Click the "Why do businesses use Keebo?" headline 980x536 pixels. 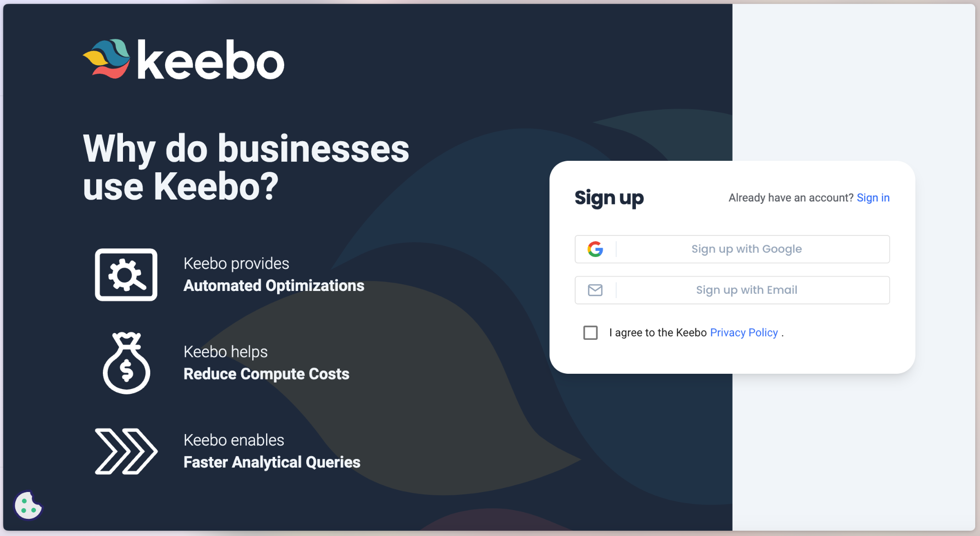tap(246, 167)
